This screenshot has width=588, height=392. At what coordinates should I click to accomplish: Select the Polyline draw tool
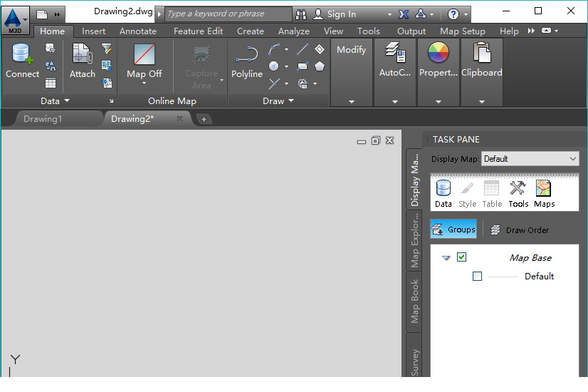tap(247, 61)
